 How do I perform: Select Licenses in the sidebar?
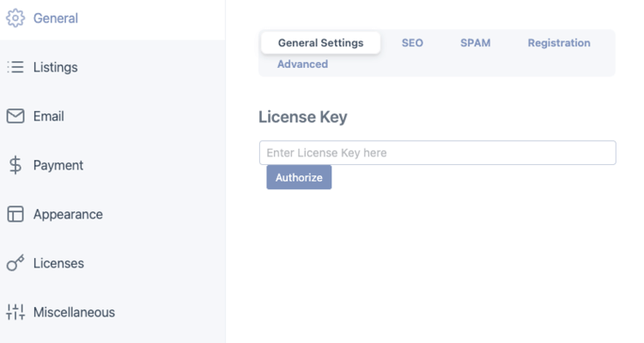coord(112,263)
